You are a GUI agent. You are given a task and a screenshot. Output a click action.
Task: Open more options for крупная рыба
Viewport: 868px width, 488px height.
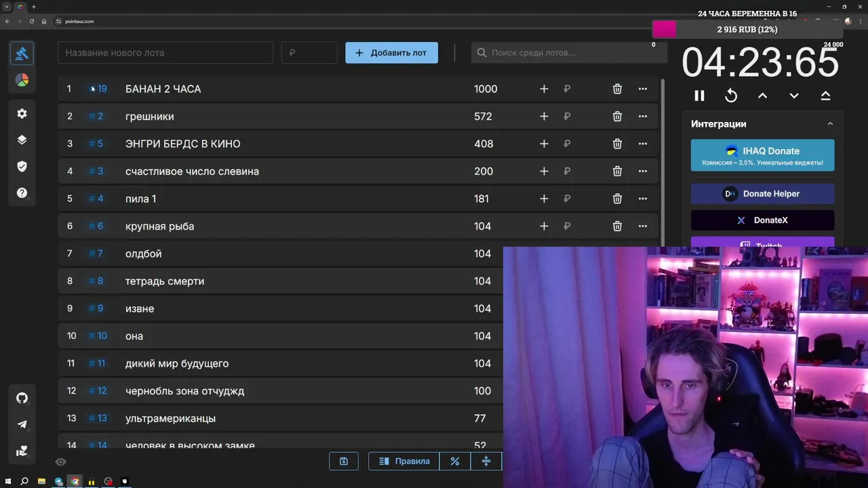pyautogui.click(x=643, y=226)
